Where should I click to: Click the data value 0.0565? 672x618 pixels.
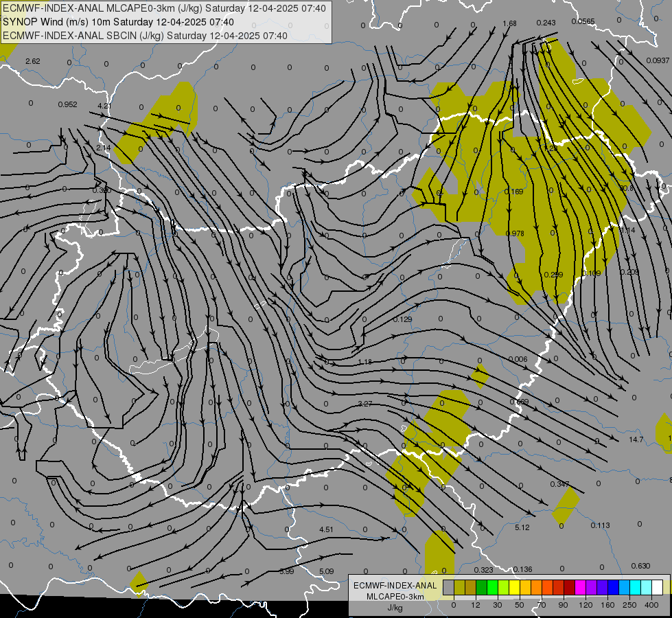(x=583, y=21)
